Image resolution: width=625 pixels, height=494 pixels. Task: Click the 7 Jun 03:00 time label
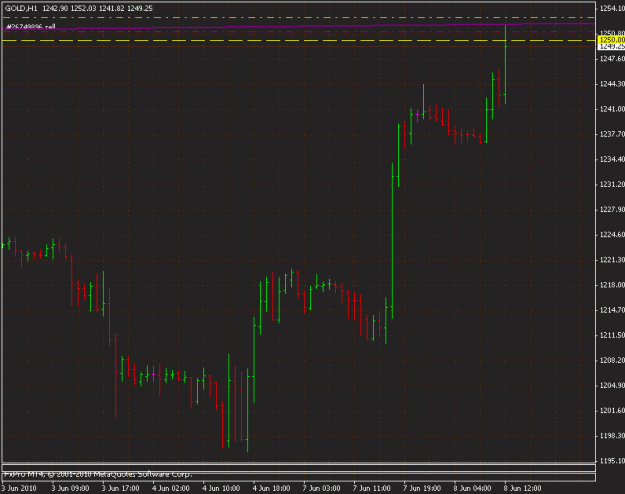pyautogui.click(x=321, y=488)
